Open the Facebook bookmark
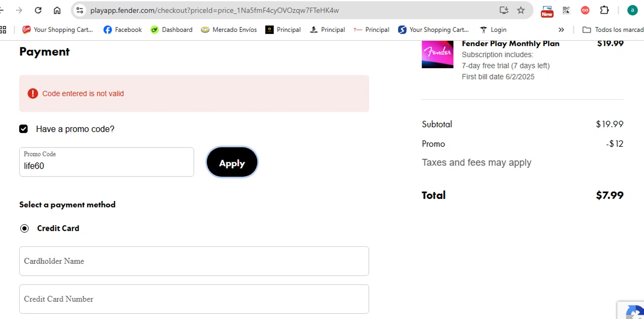The width and height of the screenshot is (644, 319). point(123,30)
